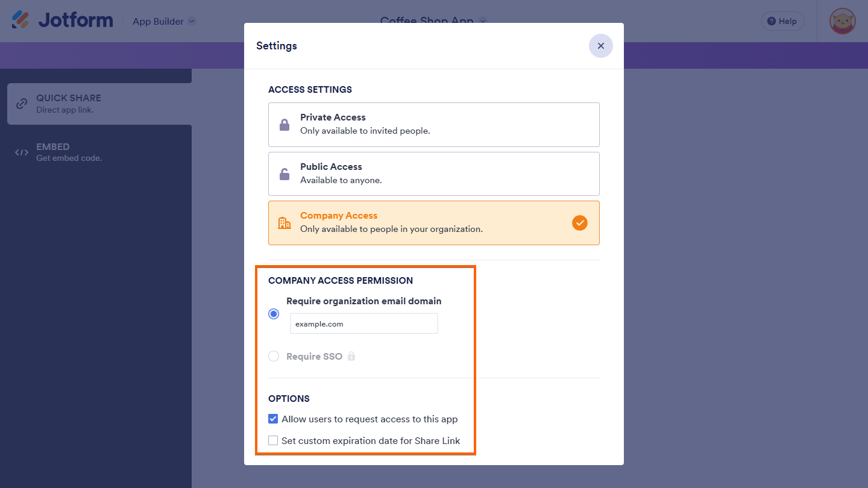Select the Require SSO radio button
The height and width of the screenshot is (488, 868).
tap(274, 357)
